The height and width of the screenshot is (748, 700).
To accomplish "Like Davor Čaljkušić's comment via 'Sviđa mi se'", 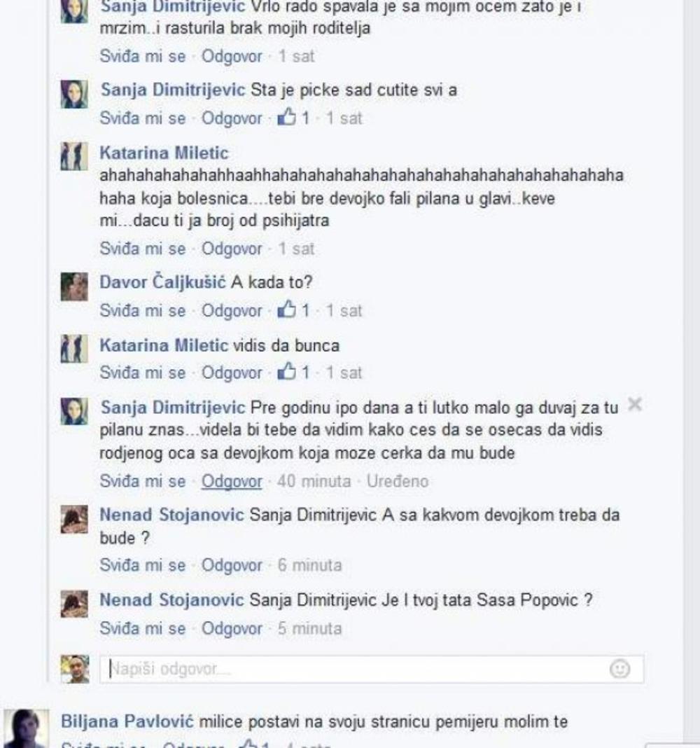I will click(x=143, y=310).
